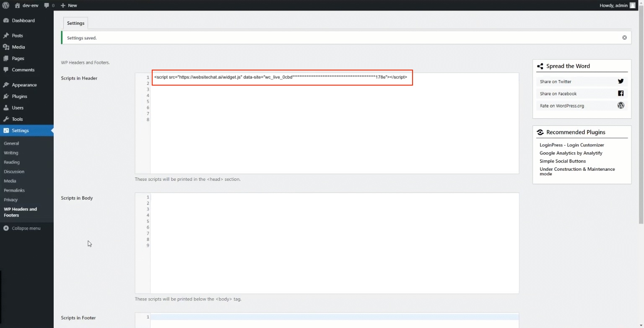
Task: Go to Writing settings
Action: pyautogui.click(x=11, y=153)
